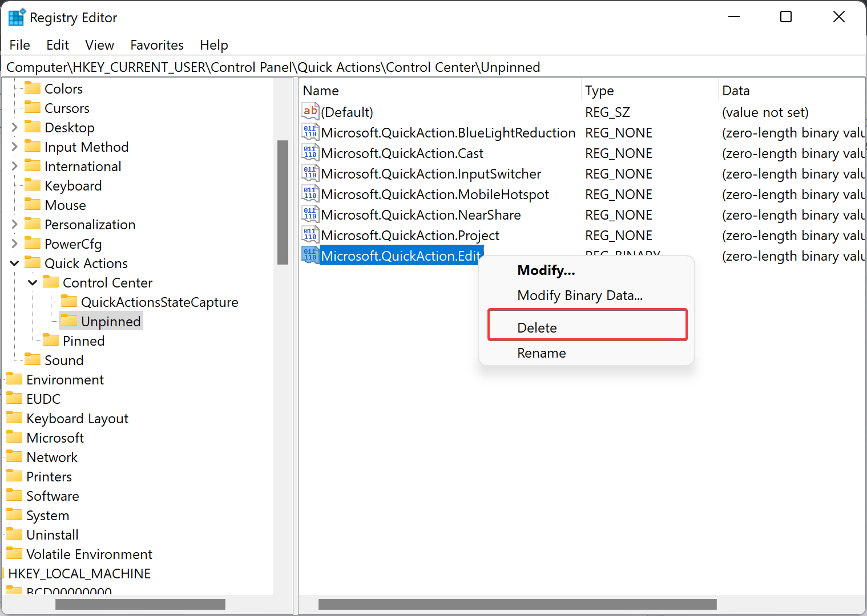Open the Favorites menu
The image size is (867, 616).
point(157,45)
